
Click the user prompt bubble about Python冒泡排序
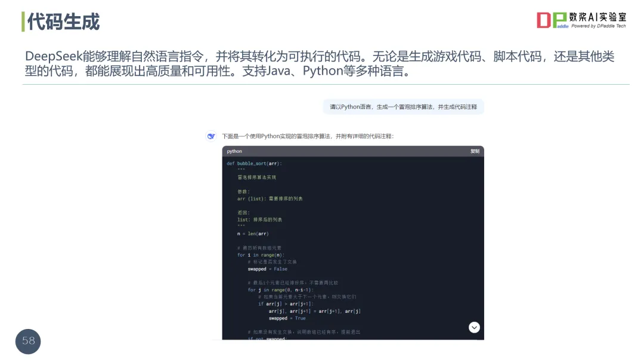pos(403,107)
